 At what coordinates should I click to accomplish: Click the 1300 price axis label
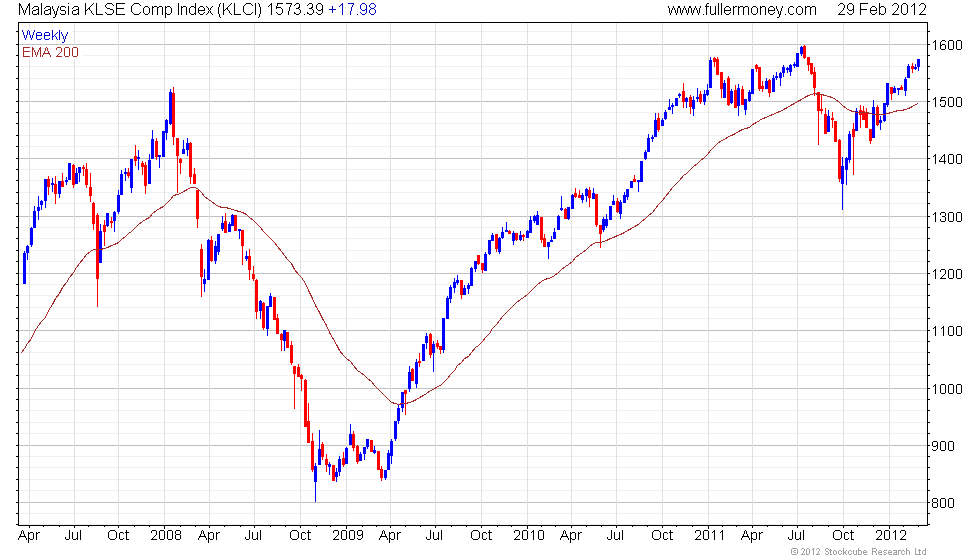click(x=947, y=217)
